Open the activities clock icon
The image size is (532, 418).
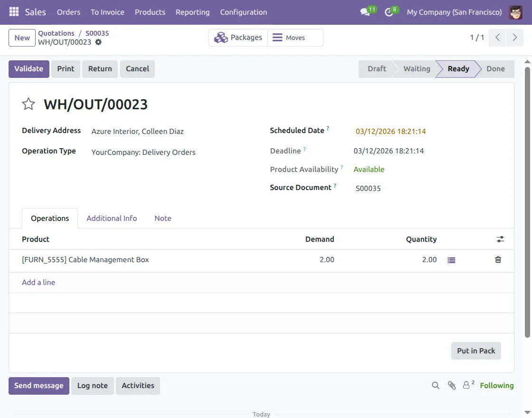click(x=389, y=12)
